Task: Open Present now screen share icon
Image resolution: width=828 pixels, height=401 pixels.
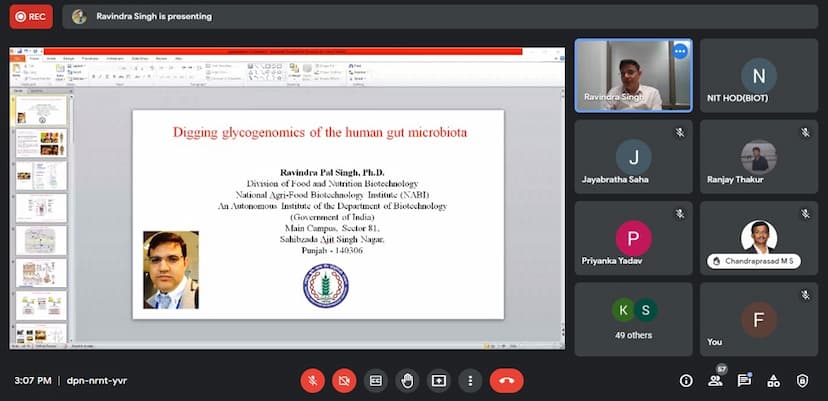Action: tap(438, 380)
